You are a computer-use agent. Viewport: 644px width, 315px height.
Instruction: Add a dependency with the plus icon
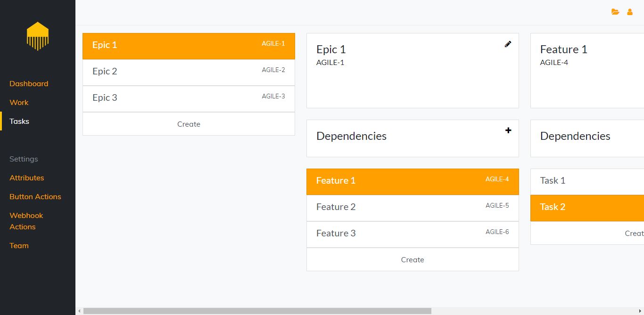pyautogui.click(x=508, y=130)
